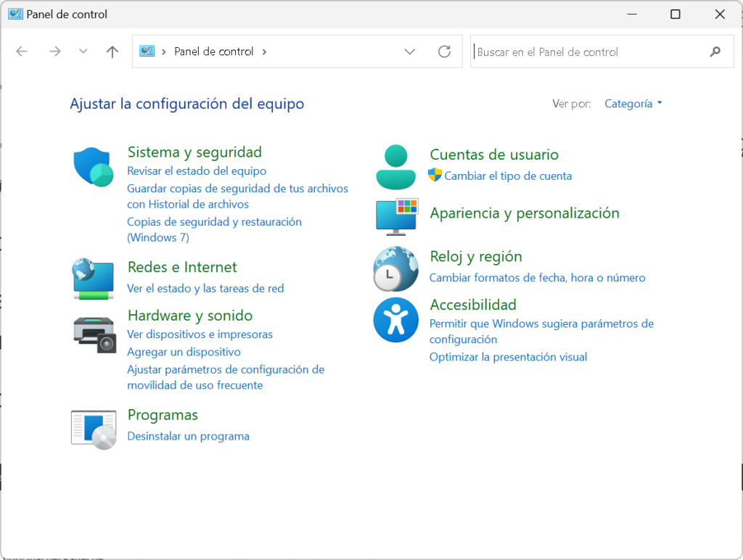The height and width of the screenshot is (560, 743).
Task: Click the Panel de control title bar icon
Action: click(x=15, y=14)
